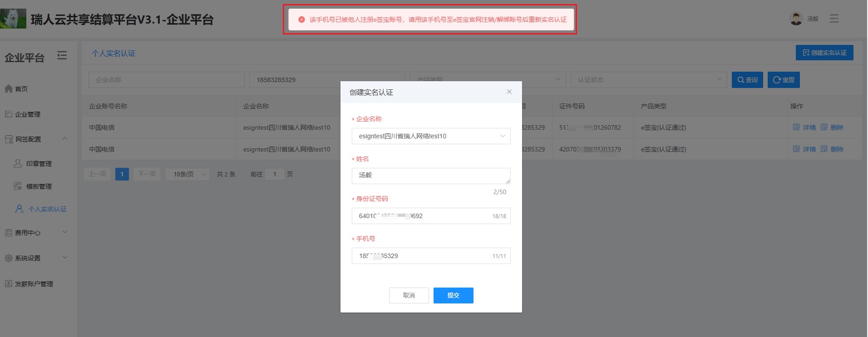Open the 企业名称 dropdown in the dialog
The image size is (868, 337).
[x=431, y=136]
